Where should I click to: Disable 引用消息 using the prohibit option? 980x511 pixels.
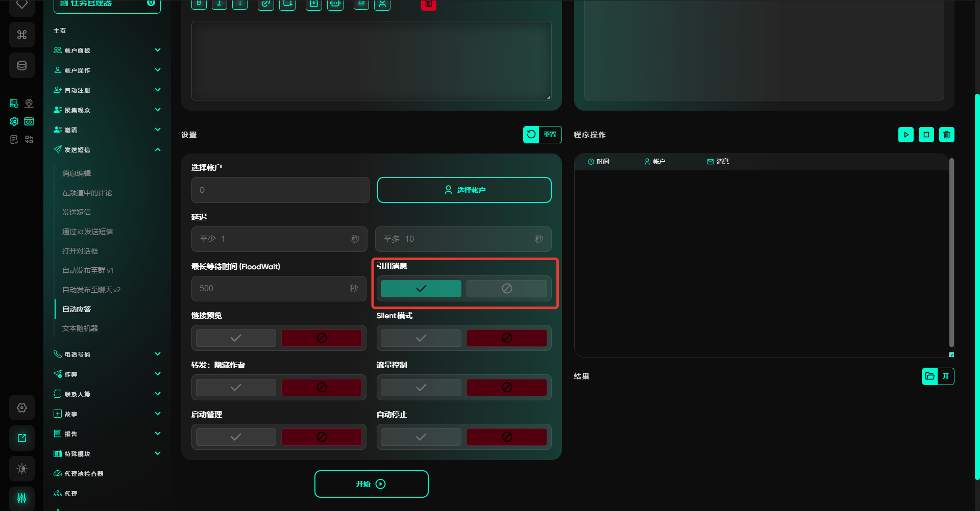tap(506, 289)
